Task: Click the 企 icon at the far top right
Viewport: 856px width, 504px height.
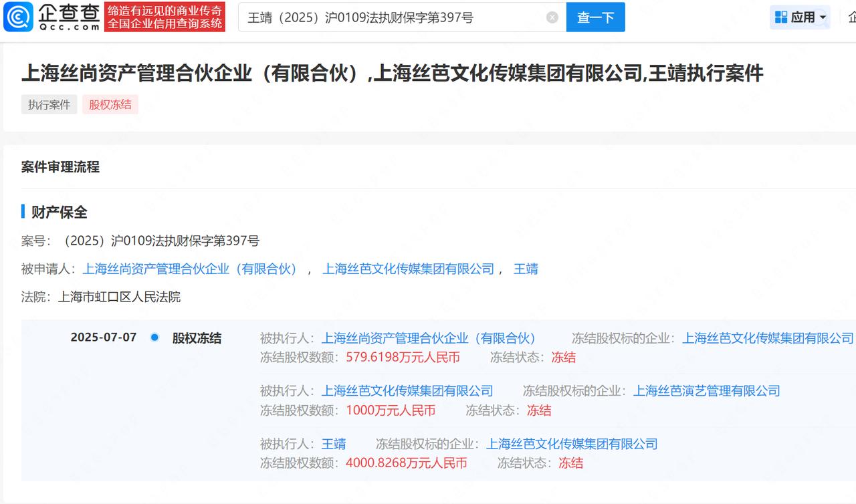Action: pyautogui.click(x=850, y=17)
